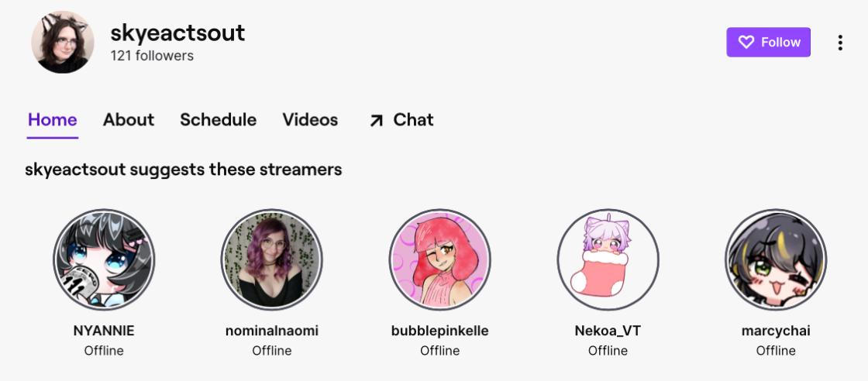Visit the nominalnaomi name link
Image resolution: width=868 pixels, height=381 pixels.
pyautogui.click(x=272, y=331)
